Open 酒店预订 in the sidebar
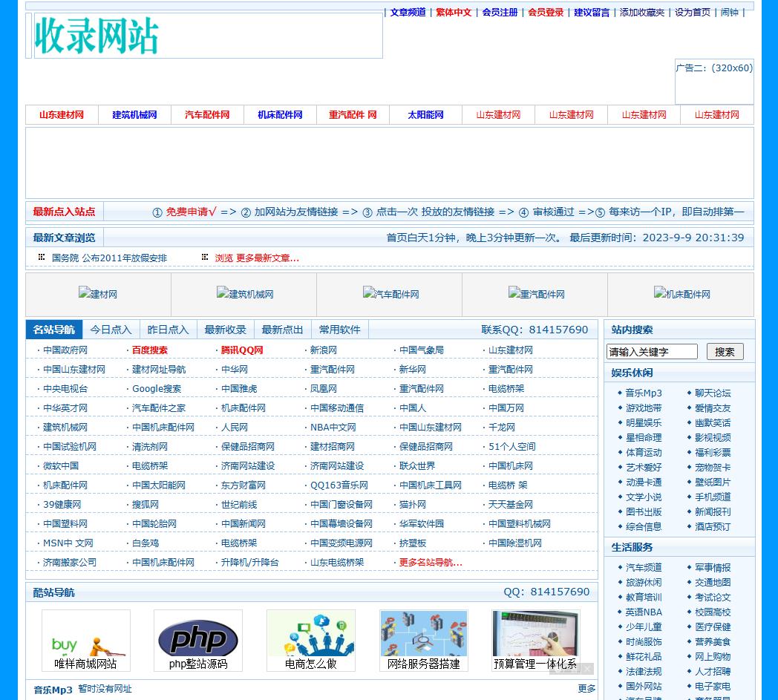 tap(713, 527)
